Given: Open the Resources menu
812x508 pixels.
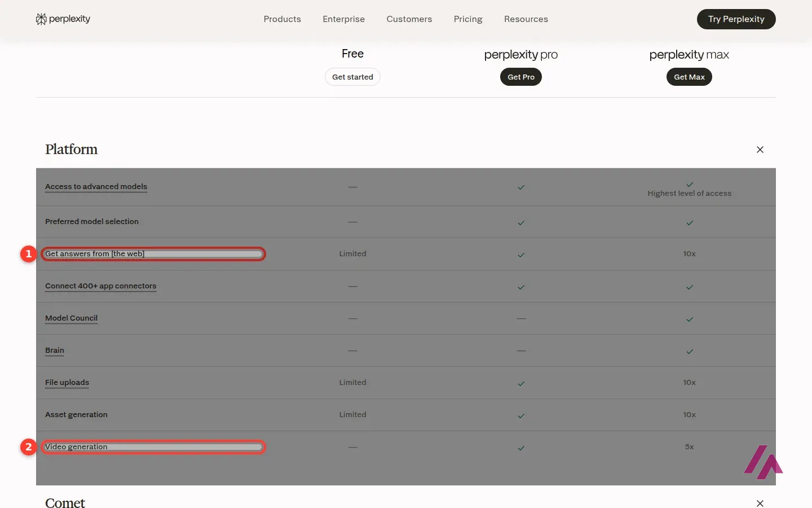Looking at the screenshot, I should pos(526,19).
